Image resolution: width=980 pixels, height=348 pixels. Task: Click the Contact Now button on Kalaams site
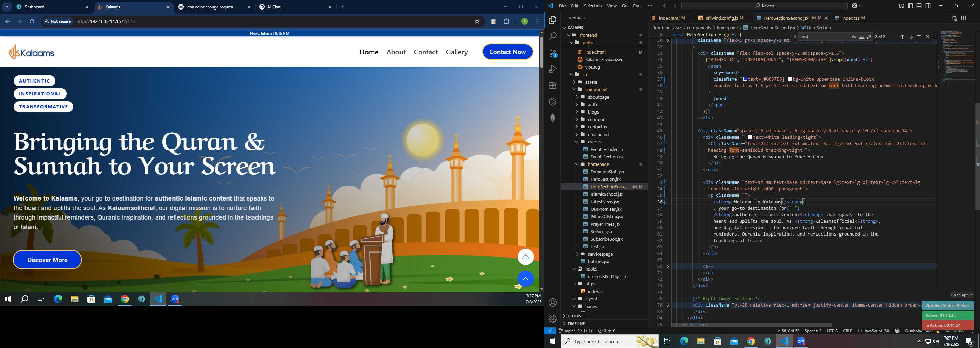(507, 52)
